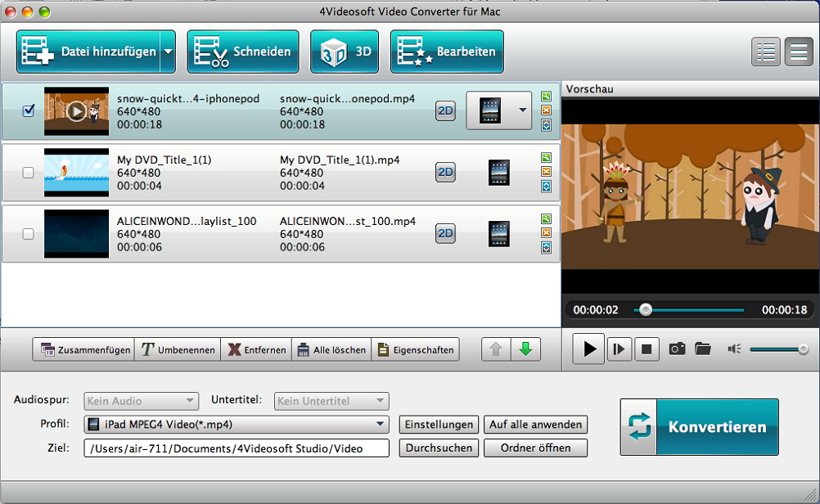The height and width of the screenshot is (504, 820).
Task: Open the Datei hinzufügen dropdown arrow
Action: [x=168, y=52]
